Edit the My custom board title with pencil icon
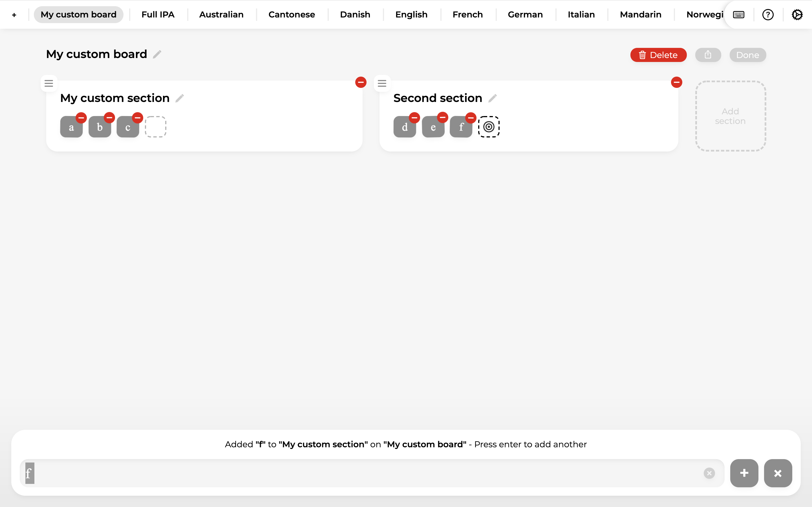 click(157, 54)
